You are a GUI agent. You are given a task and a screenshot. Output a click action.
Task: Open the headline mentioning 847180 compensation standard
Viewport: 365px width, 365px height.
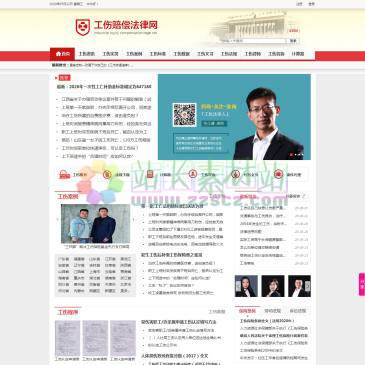tap(104, 87)
